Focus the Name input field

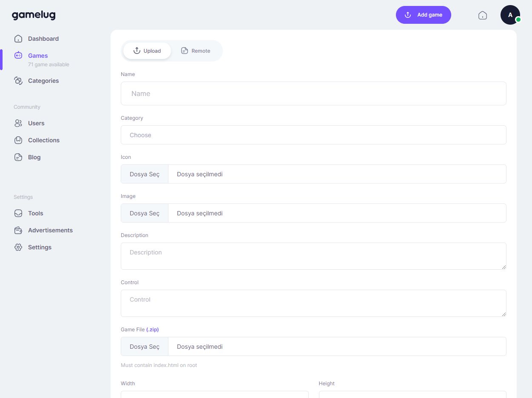(313, 93)
